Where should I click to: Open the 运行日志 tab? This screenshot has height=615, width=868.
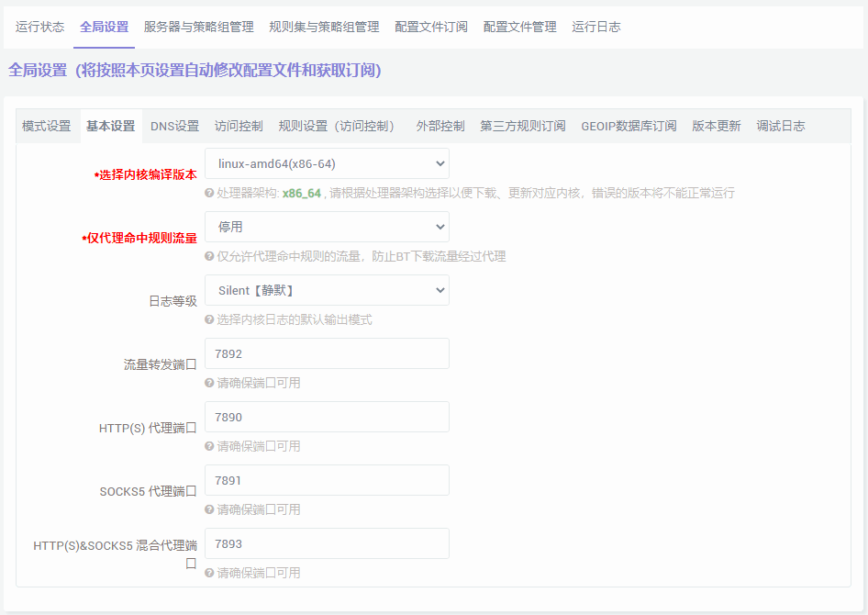tap(595, 27)
